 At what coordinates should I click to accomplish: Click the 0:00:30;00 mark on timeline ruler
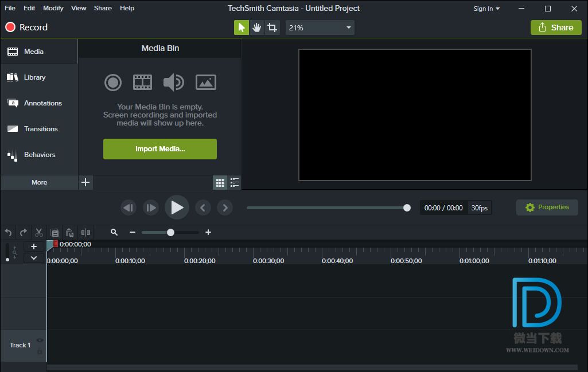pyautogui.click(x=268, y=261)
